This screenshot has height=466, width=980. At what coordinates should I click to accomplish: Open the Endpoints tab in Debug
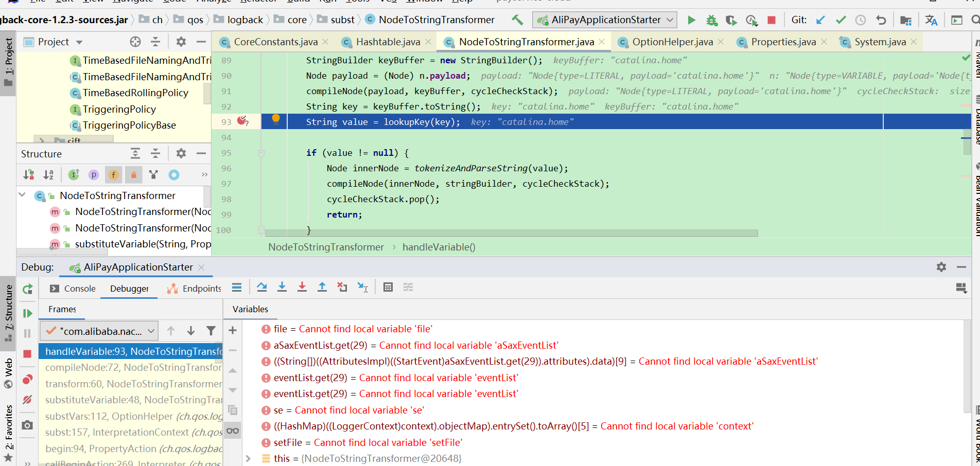tap(194, 289)
